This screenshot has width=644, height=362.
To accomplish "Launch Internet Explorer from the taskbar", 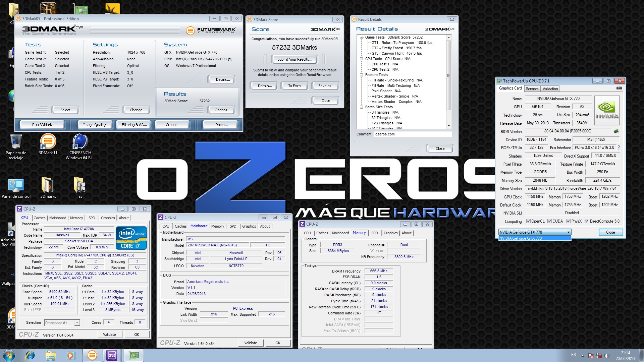I will (x=30, y=355).
